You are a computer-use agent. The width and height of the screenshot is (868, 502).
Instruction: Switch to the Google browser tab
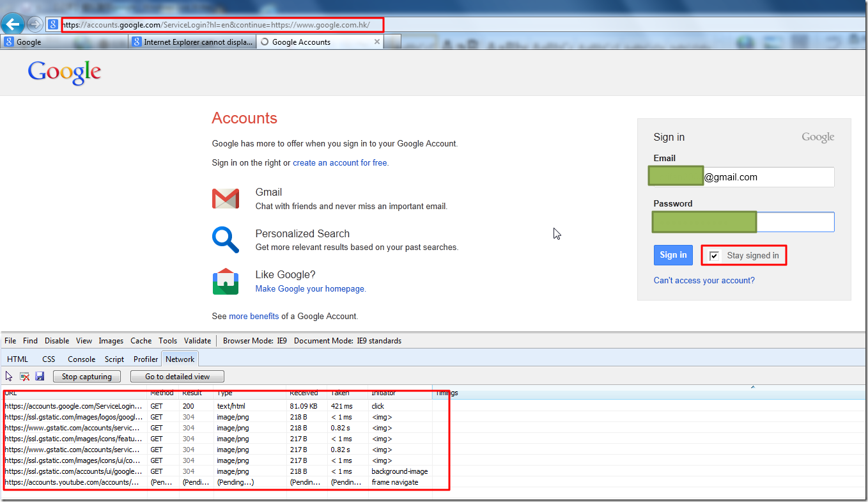click(64, 42)
